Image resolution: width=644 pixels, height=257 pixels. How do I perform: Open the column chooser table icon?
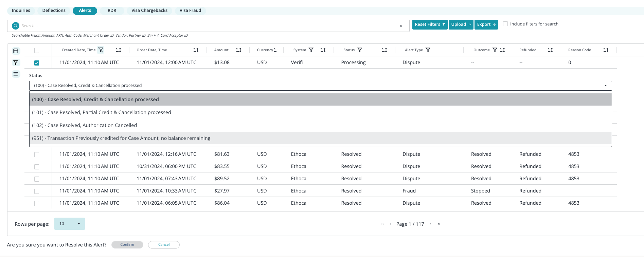pyautogui.click(x=16, y=51)
